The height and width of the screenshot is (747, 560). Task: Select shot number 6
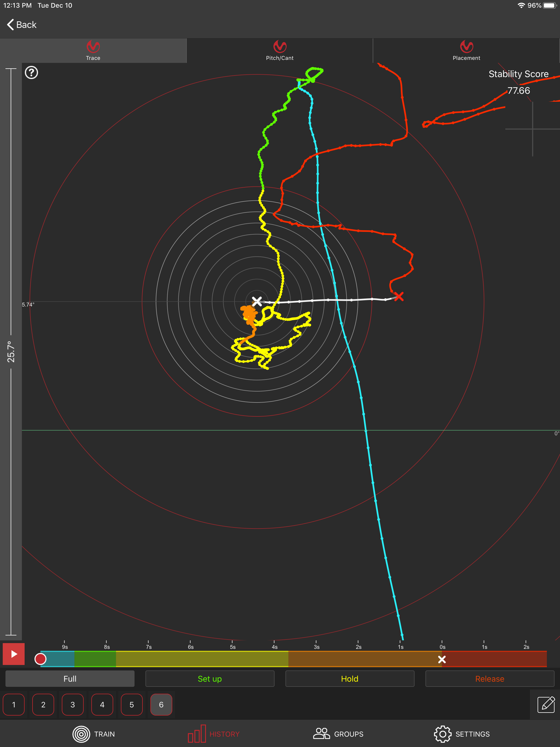click(161, 704)
